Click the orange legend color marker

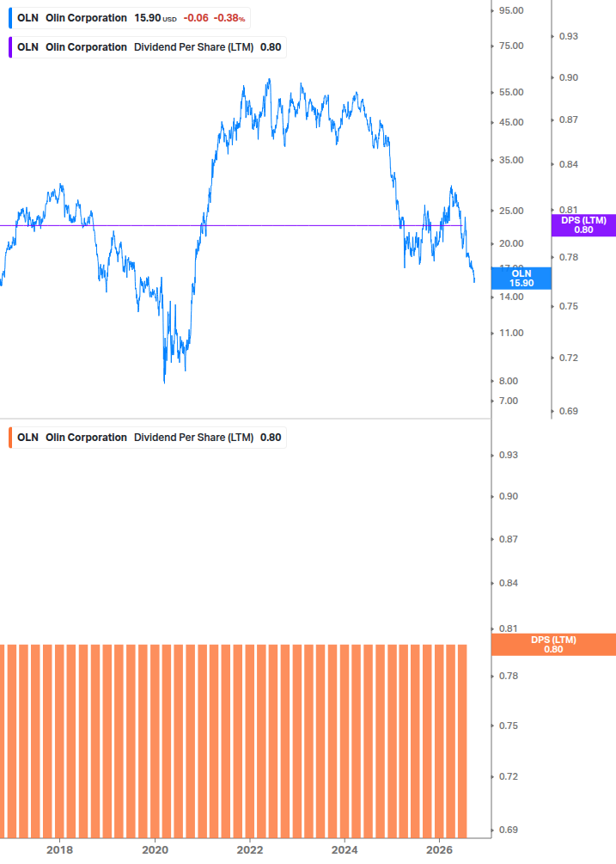coord(10,438)
